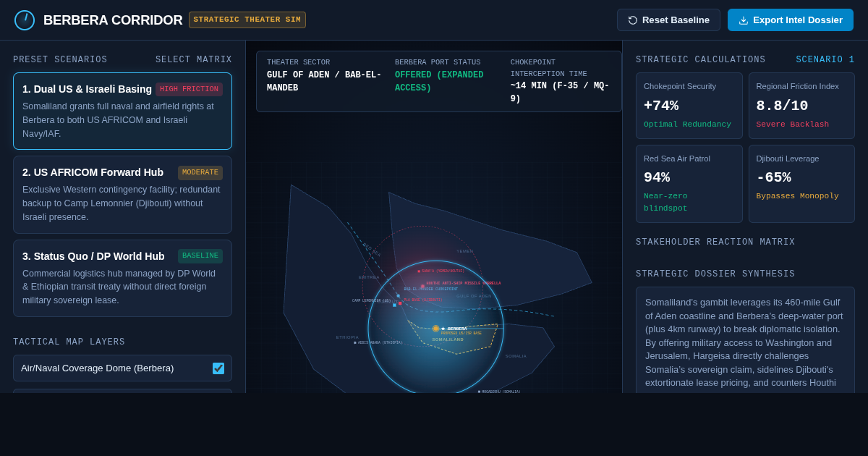
Task: Click the SOMALIA map label
Action: coord(516,356)
